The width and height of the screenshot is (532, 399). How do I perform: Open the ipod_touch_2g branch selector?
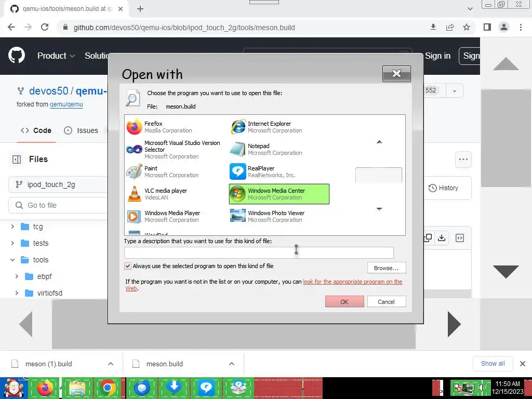[x=58, y=184]
